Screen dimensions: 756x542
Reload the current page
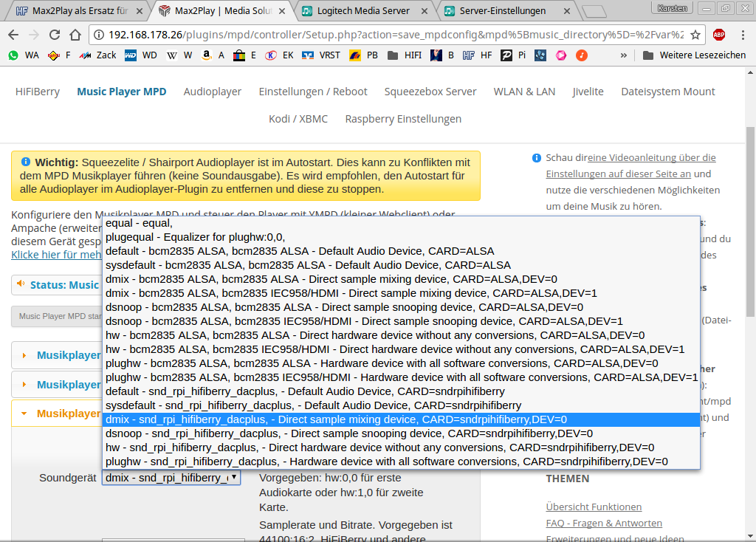tap(55, 35)
